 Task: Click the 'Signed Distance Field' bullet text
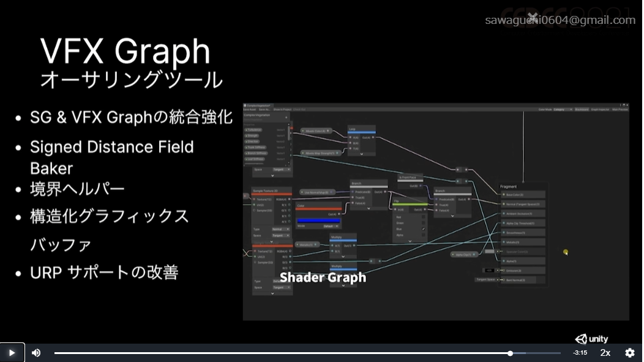[111, 147]
